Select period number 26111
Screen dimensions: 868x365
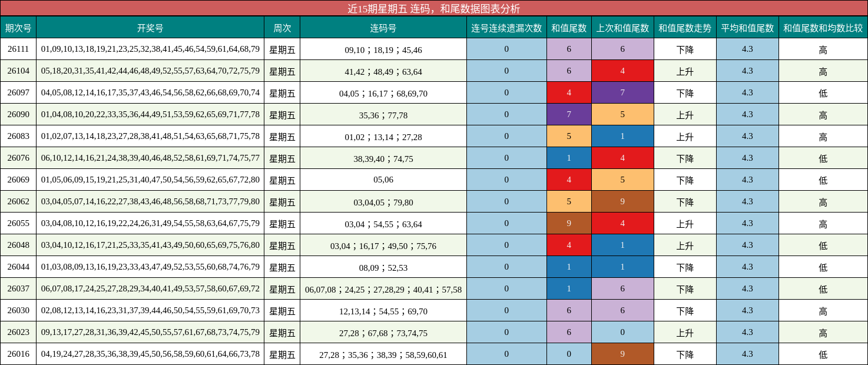18,49
